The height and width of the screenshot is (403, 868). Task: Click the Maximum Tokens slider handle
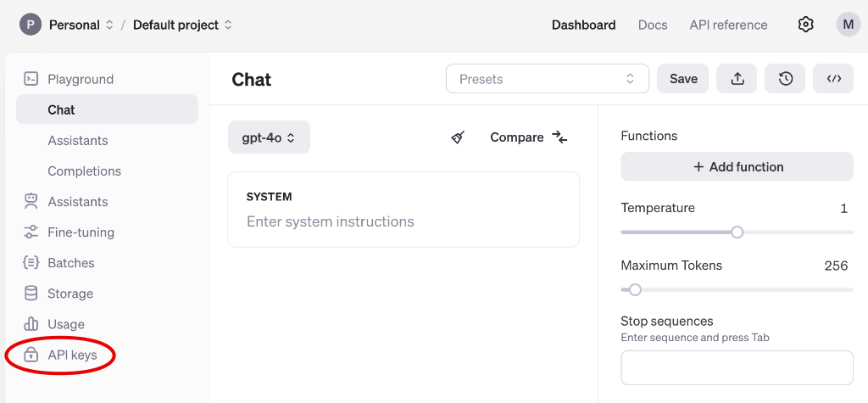(635, 289)
